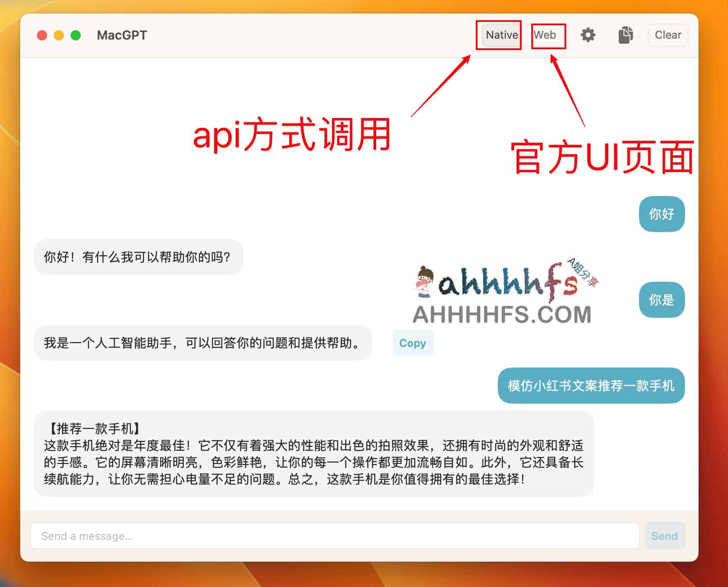This screenshot has width=728, height=587.
Task: Click the copy-conversation clipboard icon
Action: (625, 35)
